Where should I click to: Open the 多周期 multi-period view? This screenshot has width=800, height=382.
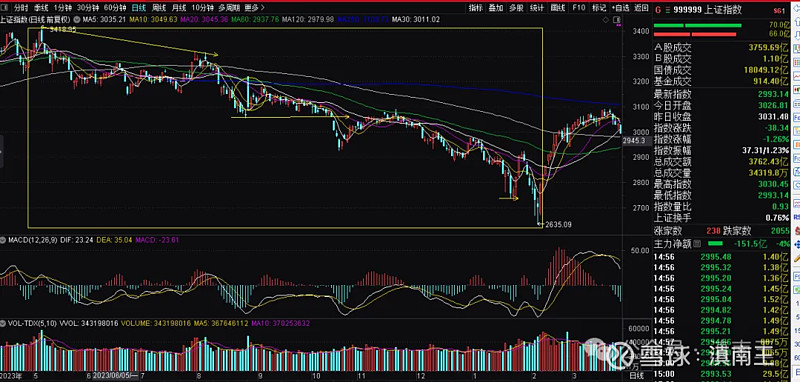pyautogui.click(x=229, y=8)
